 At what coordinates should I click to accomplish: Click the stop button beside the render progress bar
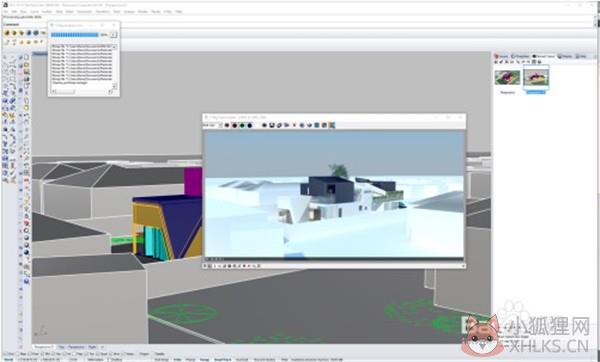point(113,35)
